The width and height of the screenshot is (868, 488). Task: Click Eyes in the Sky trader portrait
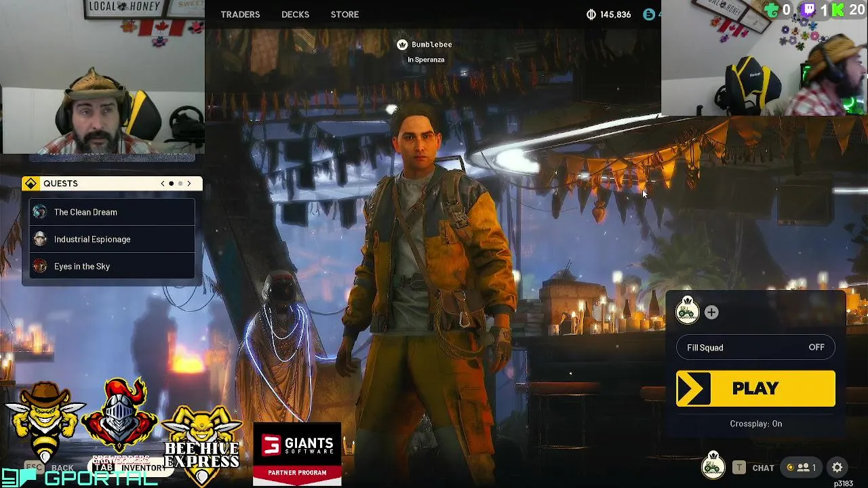click(x=40, y=266)
